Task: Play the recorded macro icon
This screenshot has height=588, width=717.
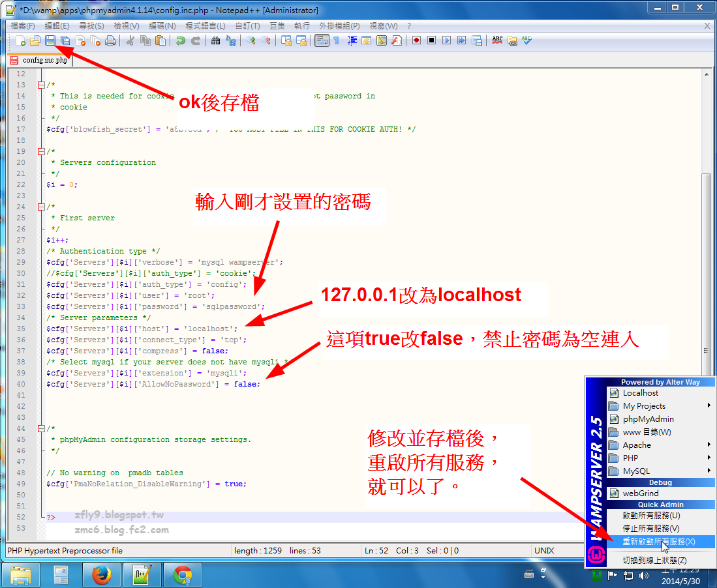Action: pos(447,40)
